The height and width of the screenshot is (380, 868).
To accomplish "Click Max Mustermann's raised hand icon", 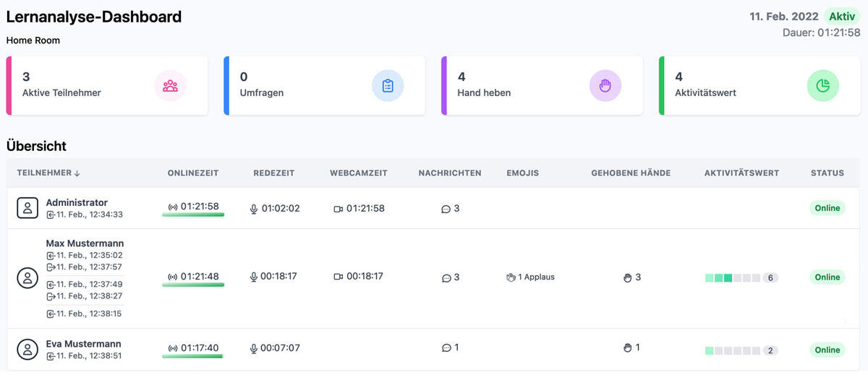I will pos(627,277).
